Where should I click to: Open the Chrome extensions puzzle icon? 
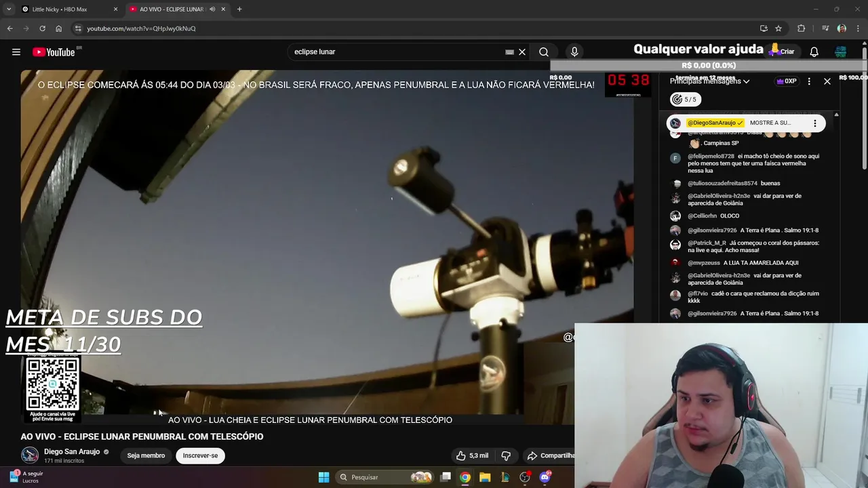(x=802, y=28)
